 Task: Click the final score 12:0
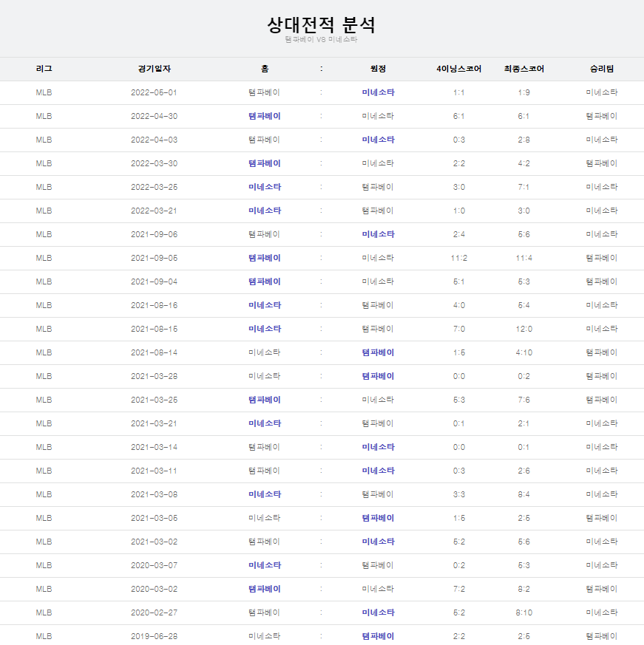[523, 329]
